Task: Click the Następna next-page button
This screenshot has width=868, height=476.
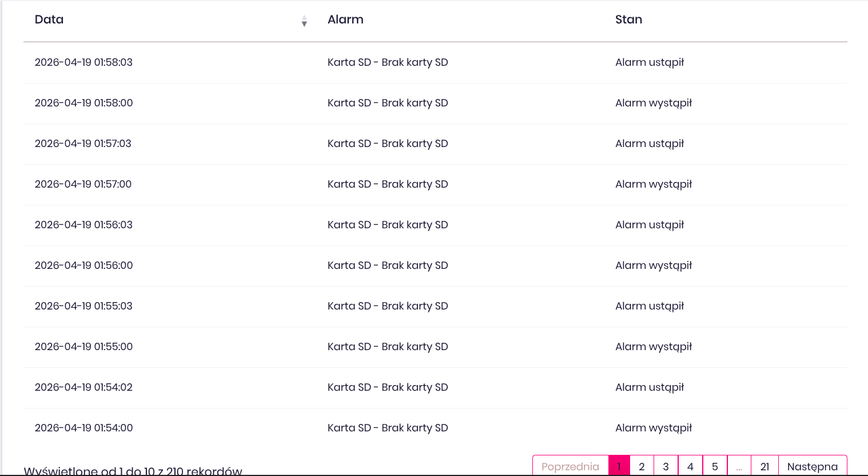Action: coord(812,466)
